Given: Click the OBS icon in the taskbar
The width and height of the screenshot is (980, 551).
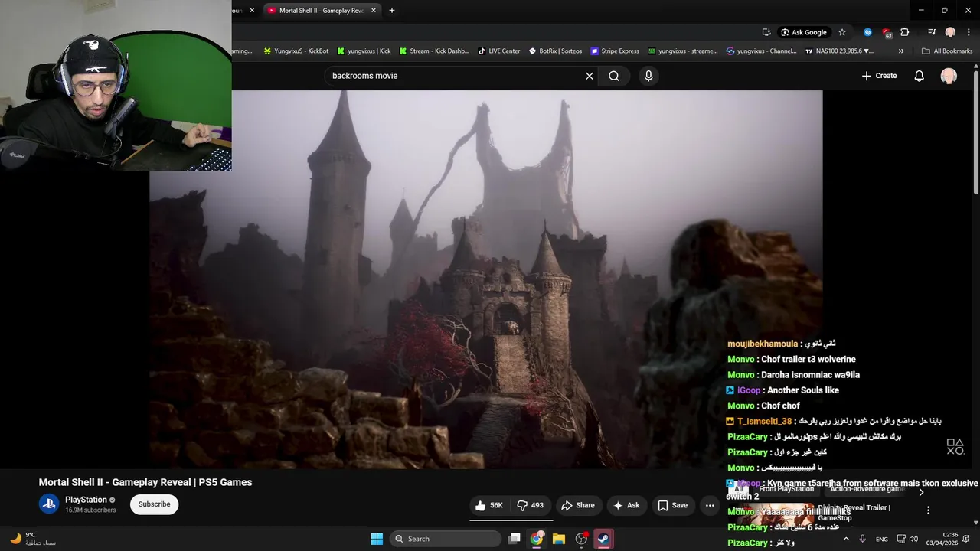Looking at the screenshot, I should pos(581,539).
